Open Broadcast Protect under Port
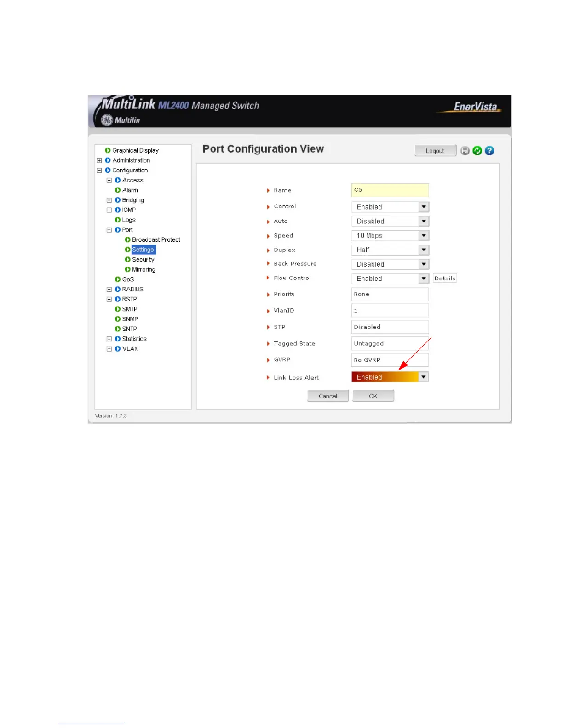Image resolution: width=563 pixels, height=728 pixels. (x=156, y=239)
